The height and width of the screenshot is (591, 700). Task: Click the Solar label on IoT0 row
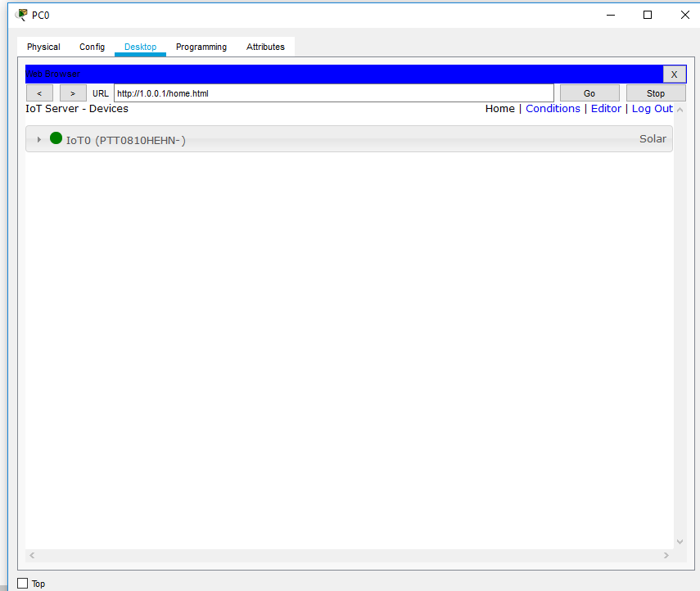653,139
